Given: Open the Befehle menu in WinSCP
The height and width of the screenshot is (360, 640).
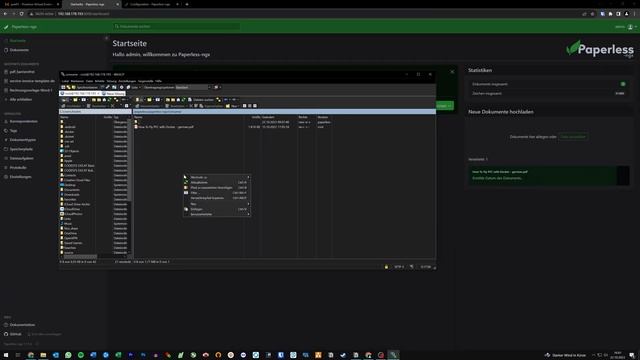Looking at the screenshot, I should [x=100, y=81].
